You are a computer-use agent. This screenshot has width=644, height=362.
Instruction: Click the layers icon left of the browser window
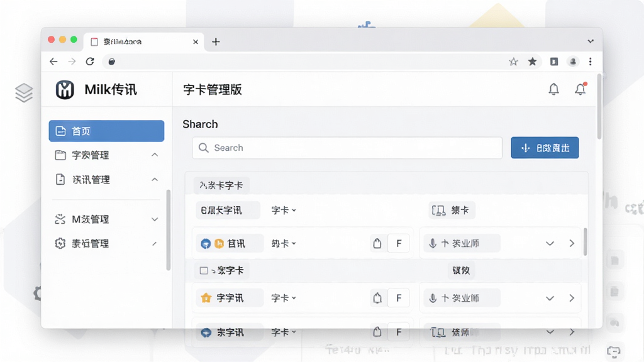(x=24, y=93)
